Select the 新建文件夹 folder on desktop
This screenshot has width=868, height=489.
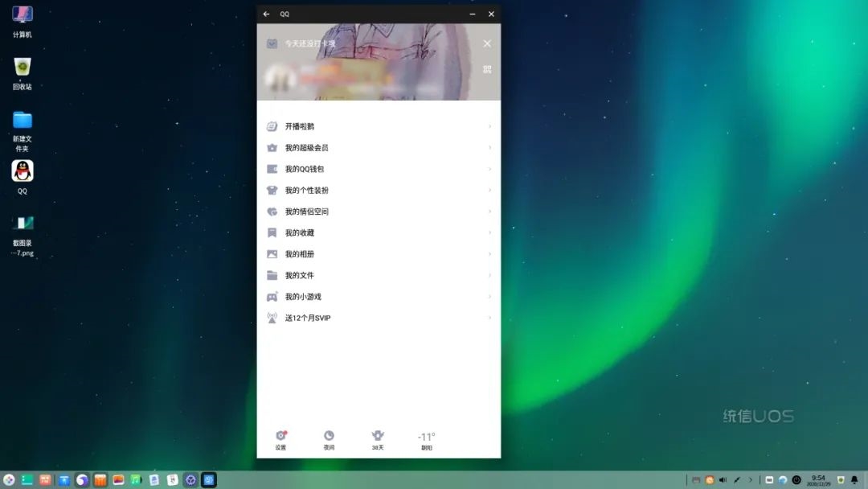coord(23,131)
